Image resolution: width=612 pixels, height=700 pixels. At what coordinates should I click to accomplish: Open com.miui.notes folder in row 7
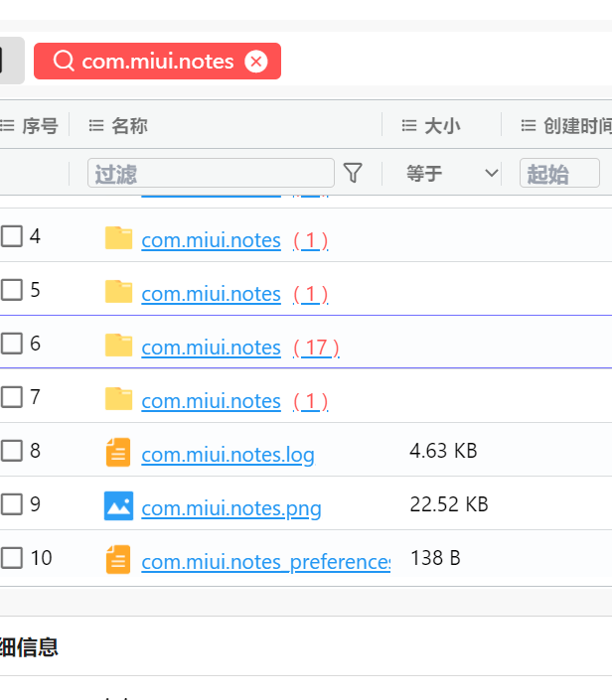(x=211, y=401)
